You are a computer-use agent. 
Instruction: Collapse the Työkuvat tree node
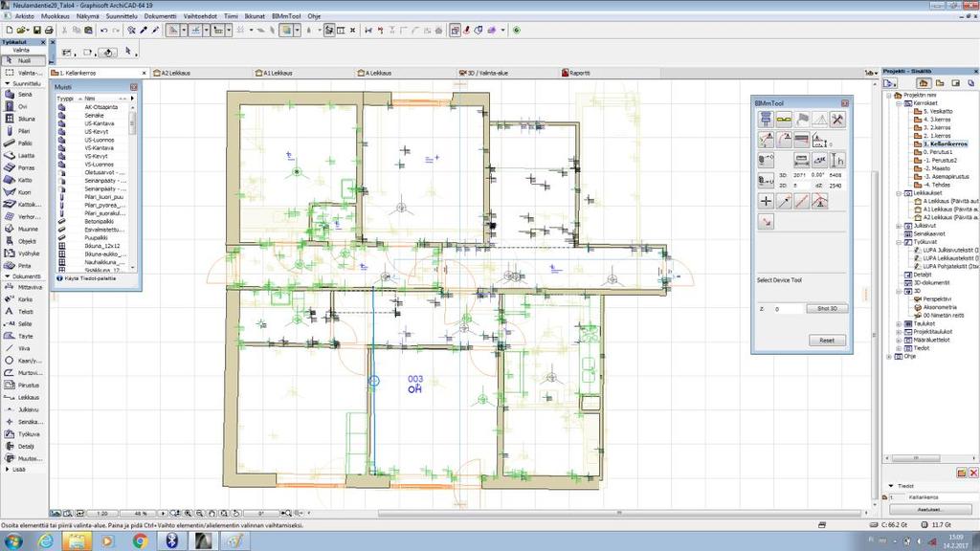click(x=899, y=242)
